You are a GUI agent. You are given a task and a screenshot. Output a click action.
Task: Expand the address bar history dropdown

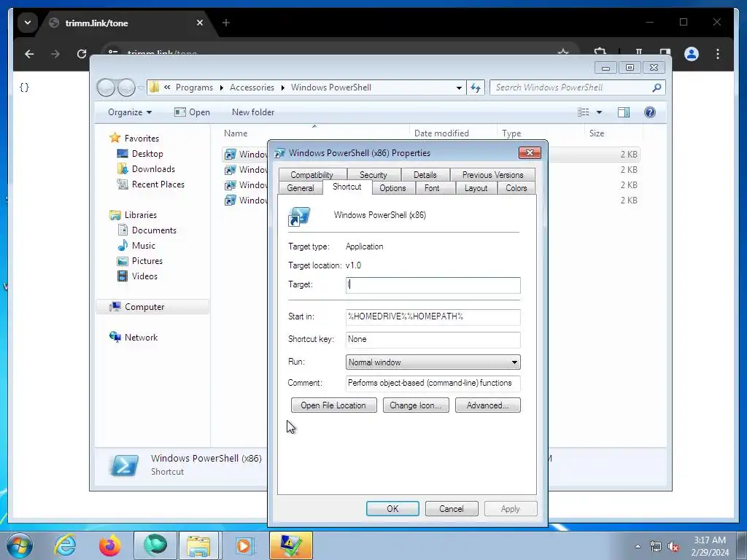pos(459,87)
